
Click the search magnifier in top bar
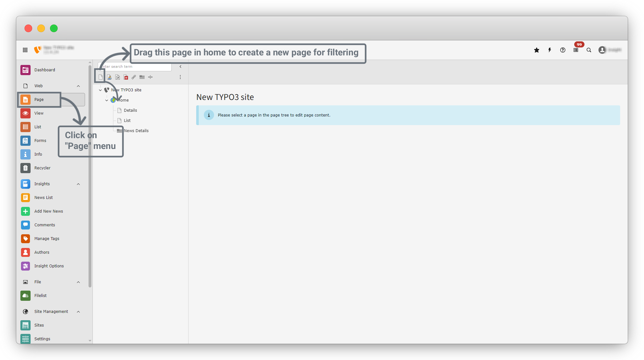(589, 50)
